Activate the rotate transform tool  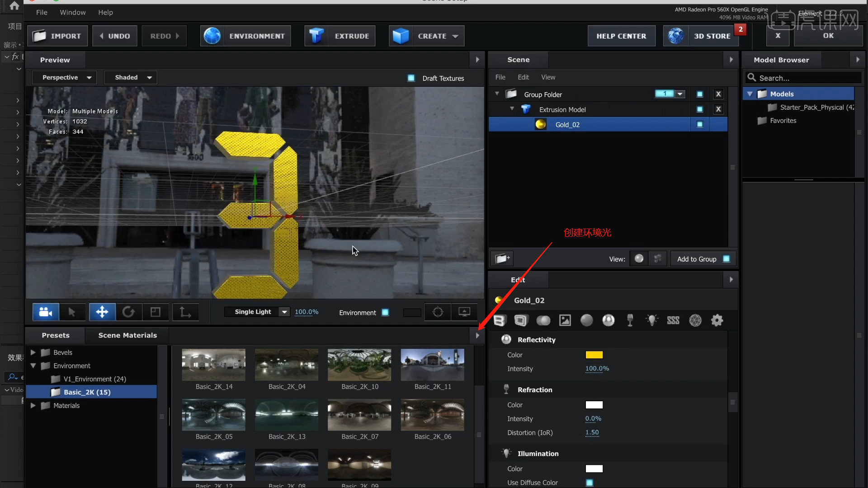[x=129, y=312]
